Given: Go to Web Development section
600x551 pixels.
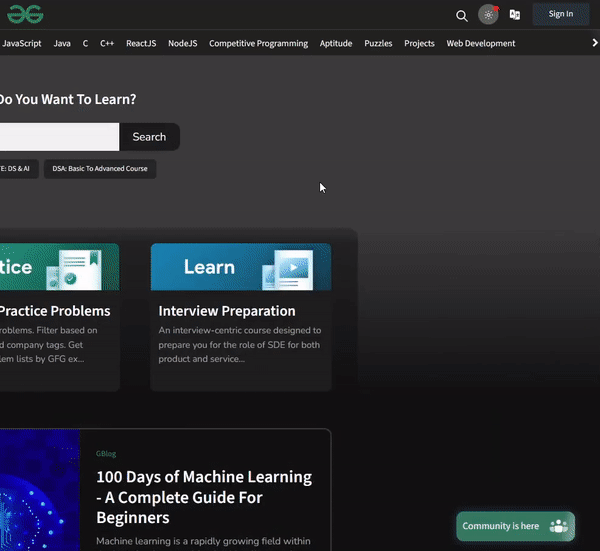Looking at the screenshot, I should pyautogui.click(x=481, y=43).
